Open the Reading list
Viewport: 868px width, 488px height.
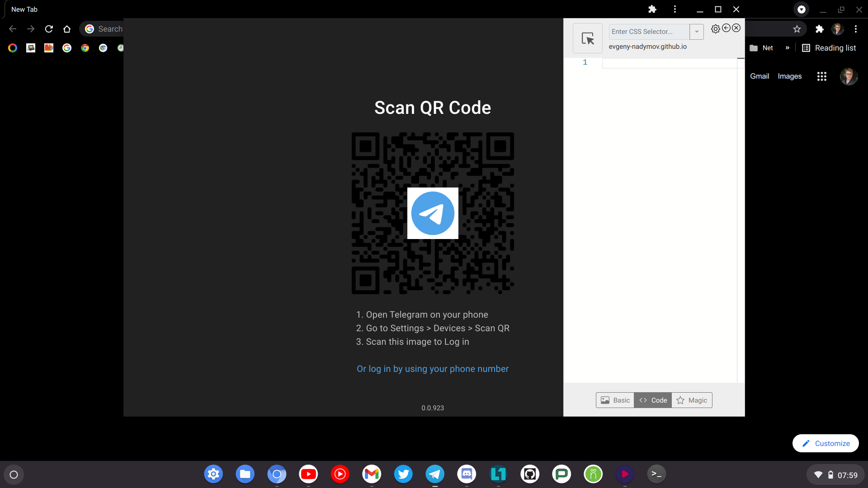tap(829, 48)
